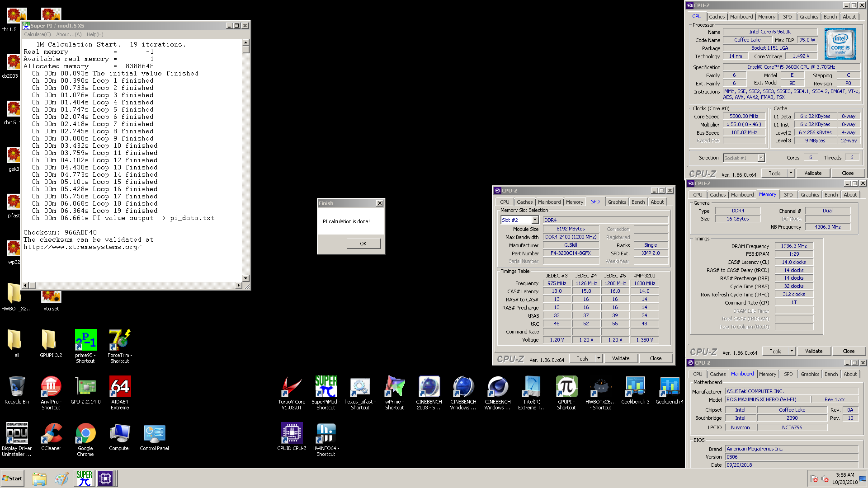Click Super PI taskbar button
The height and width of the screenshot is (488, 868).
click(x=85, y=478)
